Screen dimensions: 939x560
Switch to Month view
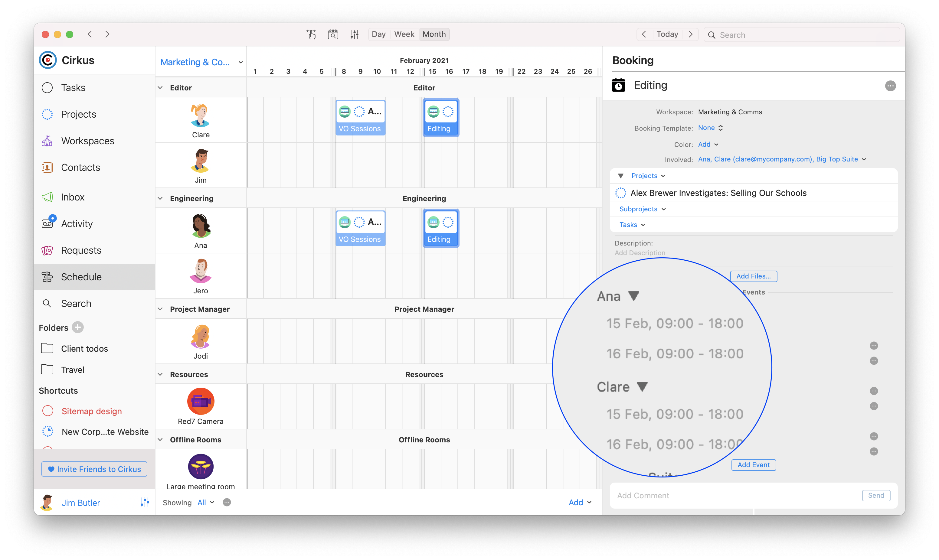tap(434, 34)
